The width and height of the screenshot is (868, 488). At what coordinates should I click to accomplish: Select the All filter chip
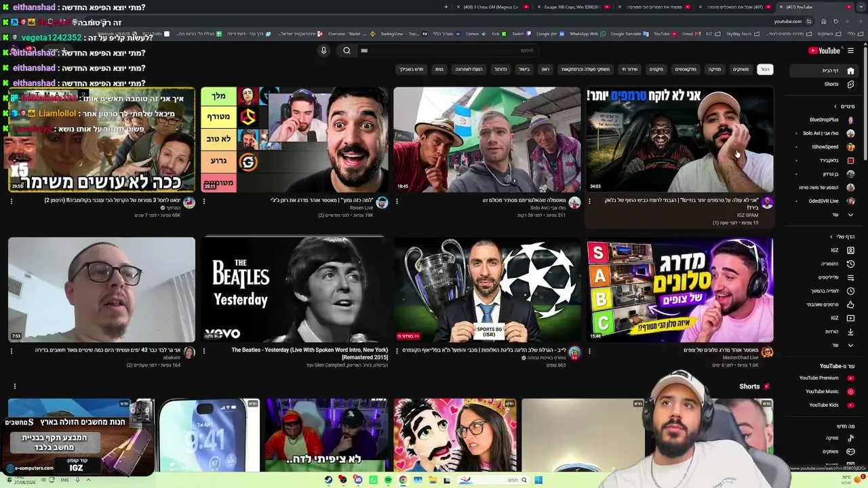765,69
